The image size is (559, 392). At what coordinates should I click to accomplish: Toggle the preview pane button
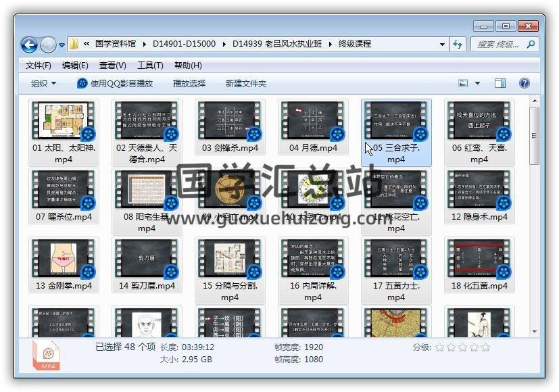(x=500, y=83)
